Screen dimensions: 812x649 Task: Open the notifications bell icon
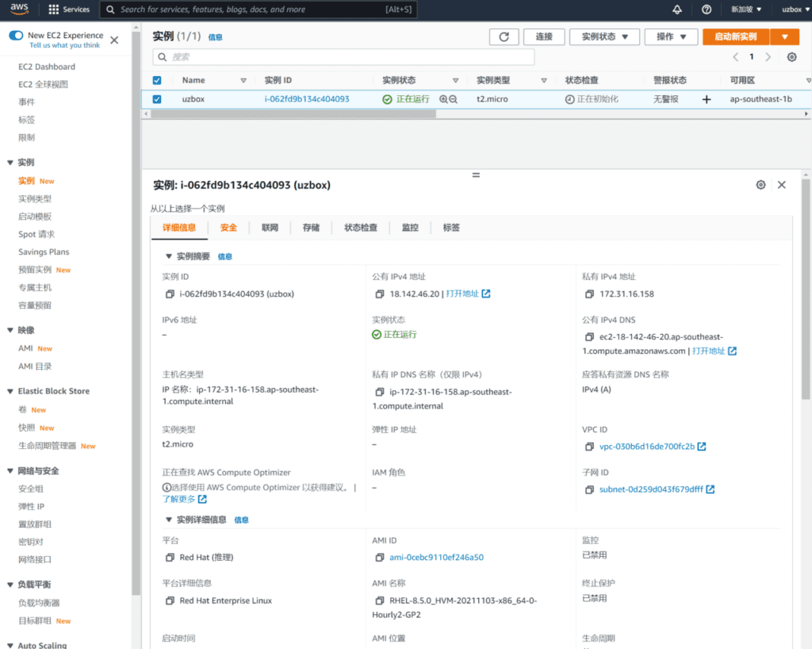click(x=676, y=10)
